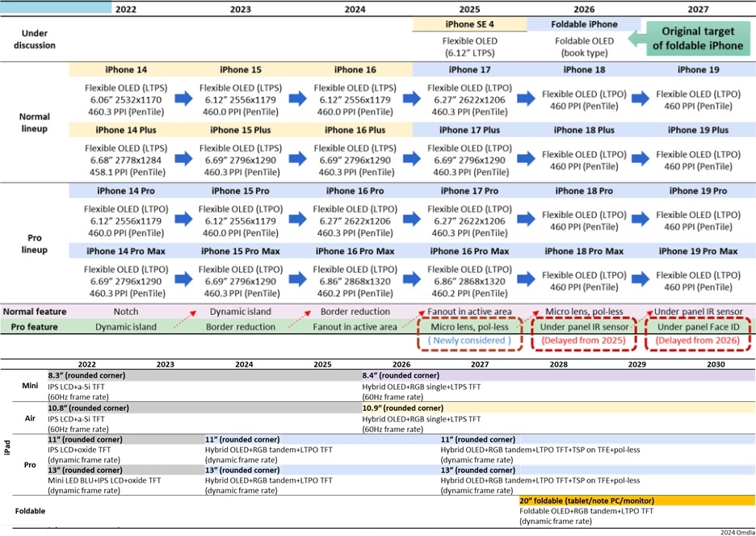Select the dashed box labeled Newly considered

coord(468,333)
